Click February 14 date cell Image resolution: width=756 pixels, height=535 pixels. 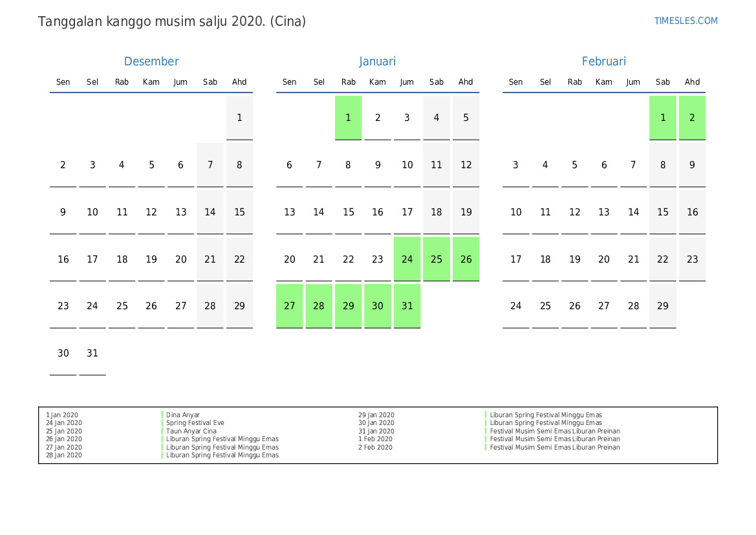coord(633,212)
